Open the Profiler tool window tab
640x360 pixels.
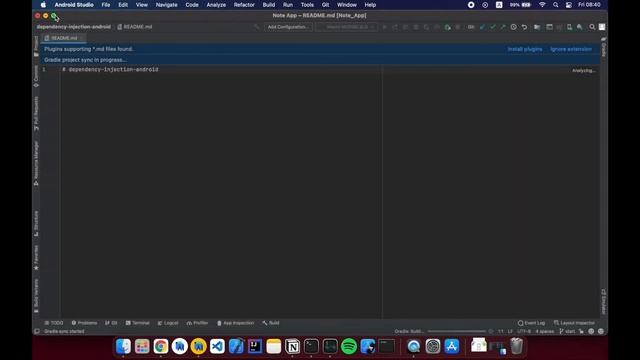[197, 323]
